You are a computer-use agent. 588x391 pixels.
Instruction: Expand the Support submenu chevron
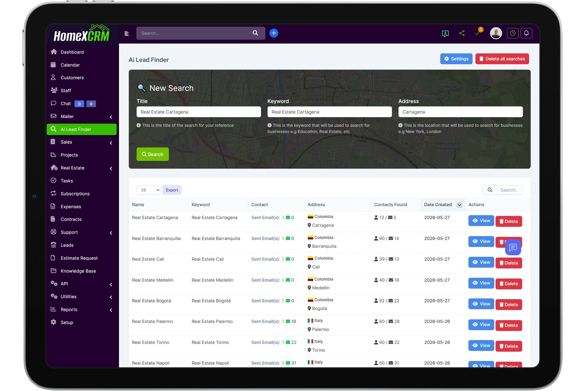(111, 233)
